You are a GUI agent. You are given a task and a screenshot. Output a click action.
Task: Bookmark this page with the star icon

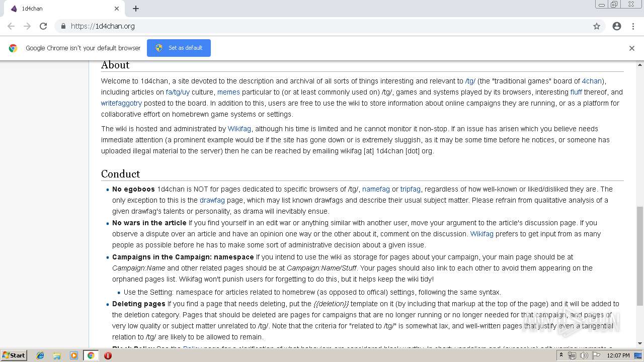click(597, 26)
